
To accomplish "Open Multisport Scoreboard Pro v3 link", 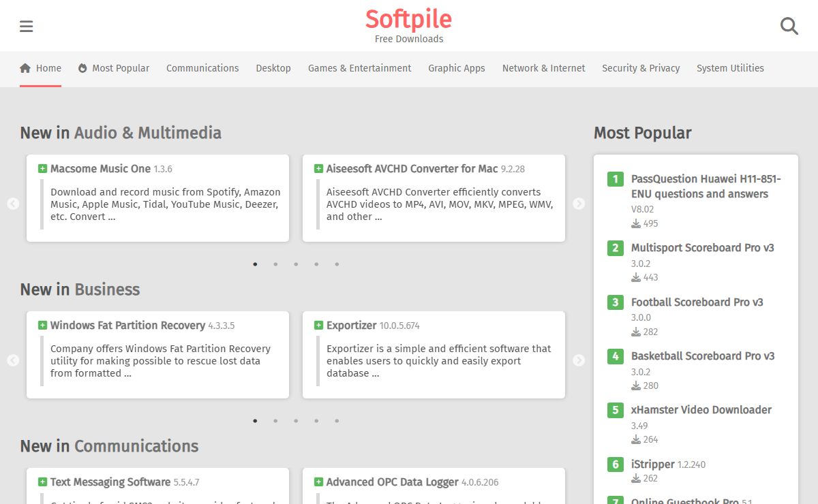I will click(703, 248).
